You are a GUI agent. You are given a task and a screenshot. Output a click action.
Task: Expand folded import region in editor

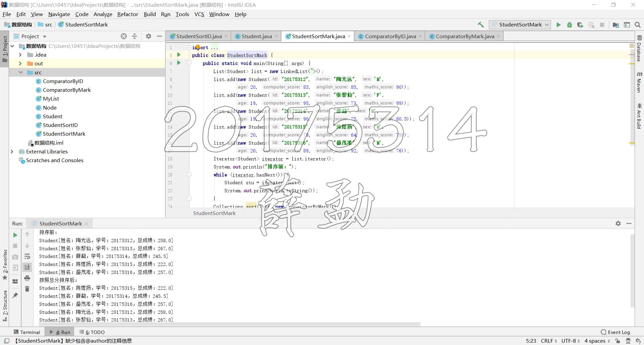pos(189,47)
